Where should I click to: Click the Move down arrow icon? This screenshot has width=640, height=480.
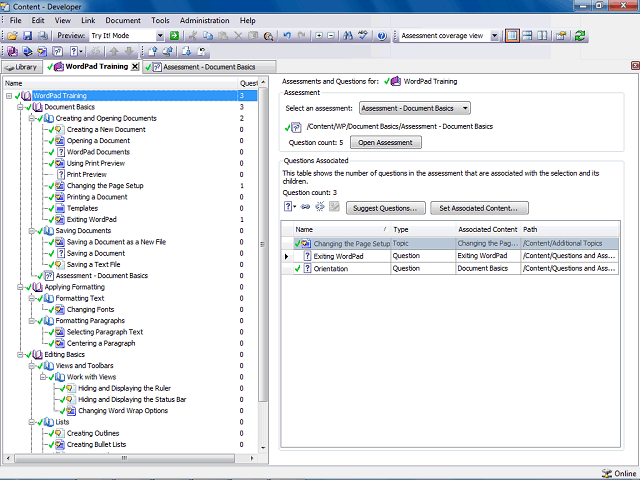pyautogui.click(x=129, y=51)
